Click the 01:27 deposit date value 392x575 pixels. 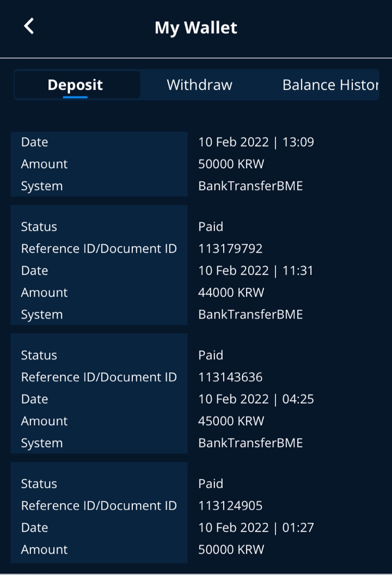(256, 528)
